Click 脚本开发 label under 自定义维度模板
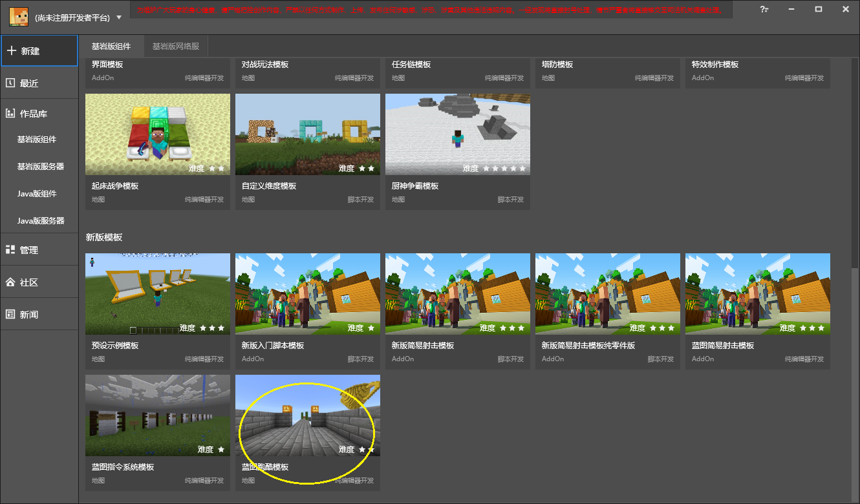Screen dimensions: 860x504 360,200
